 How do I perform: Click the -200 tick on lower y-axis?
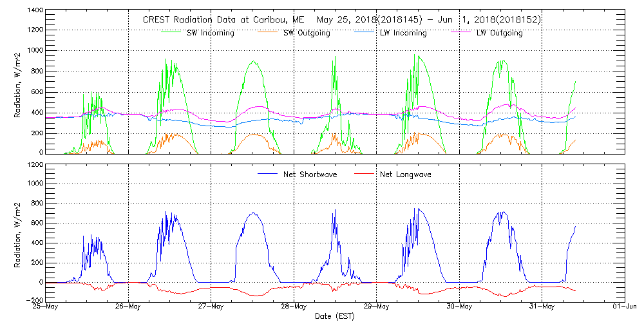tap(34, 300)
